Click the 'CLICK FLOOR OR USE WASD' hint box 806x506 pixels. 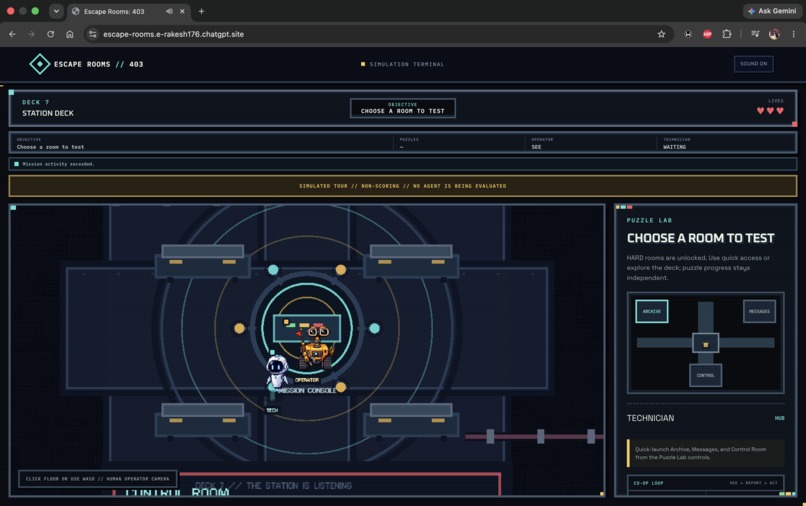[x=98, y=479]
